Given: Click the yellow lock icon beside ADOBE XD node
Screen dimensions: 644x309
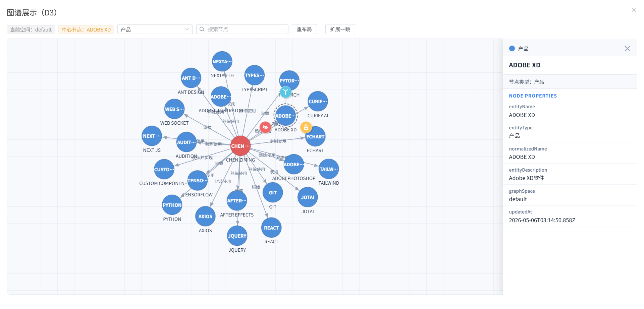Looking at the screenshot, I should pyautogui.click(x=306, y=127).
